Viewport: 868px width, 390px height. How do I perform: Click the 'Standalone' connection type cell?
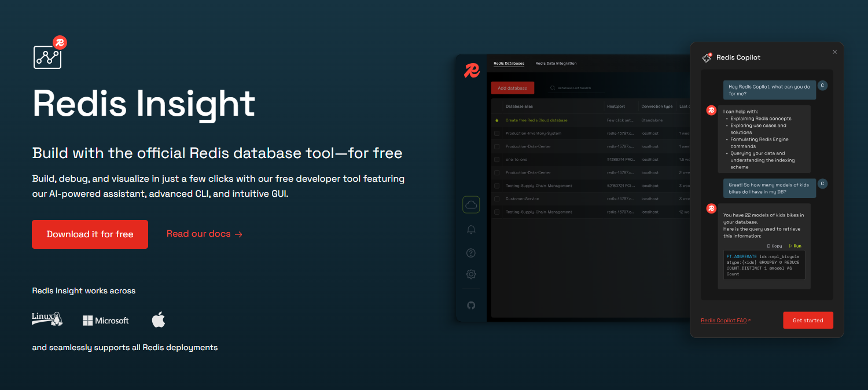tap(653, 120)
